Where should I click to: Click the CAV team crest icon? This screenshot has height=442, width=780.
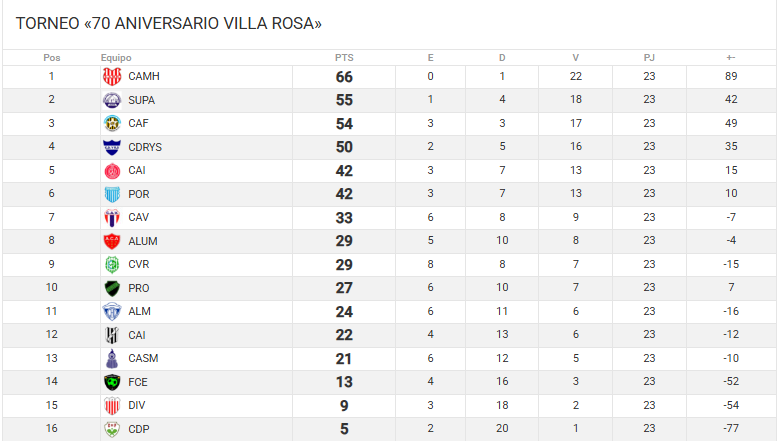point(112,218)
